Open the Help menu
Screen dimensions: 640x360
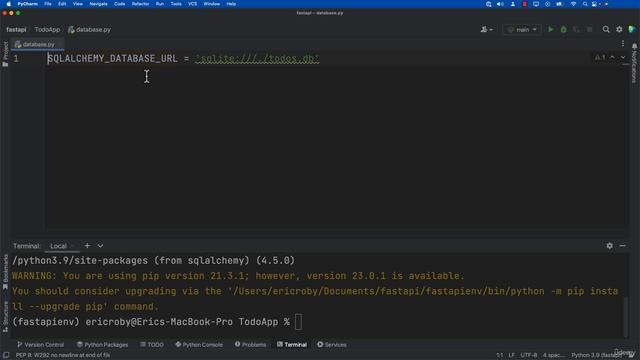point(231,4)
